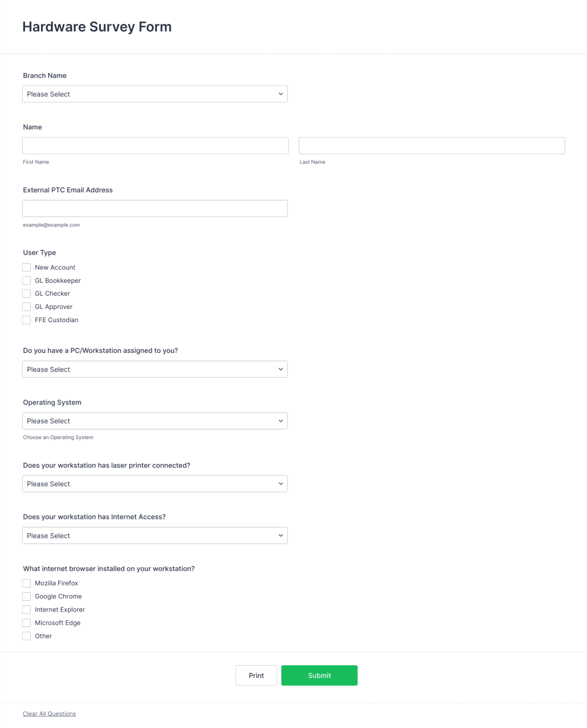Select the GL Checker user type

coord(26,293)
